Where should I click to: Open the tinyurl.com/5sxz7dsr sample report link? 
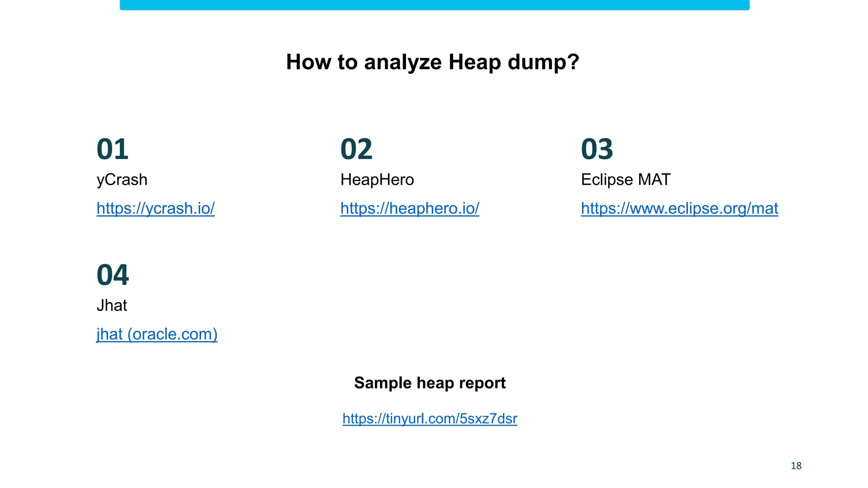tap(430, 419)
